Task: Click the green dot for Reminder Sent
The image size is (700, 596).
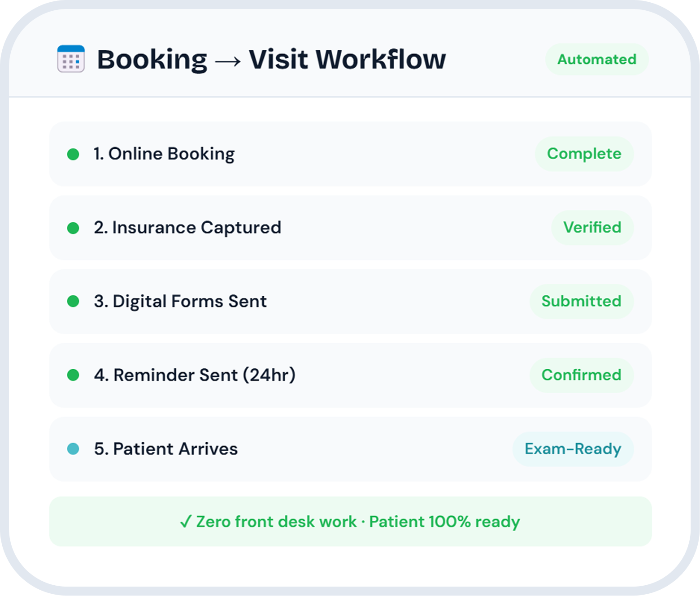Action: (73, 375)
